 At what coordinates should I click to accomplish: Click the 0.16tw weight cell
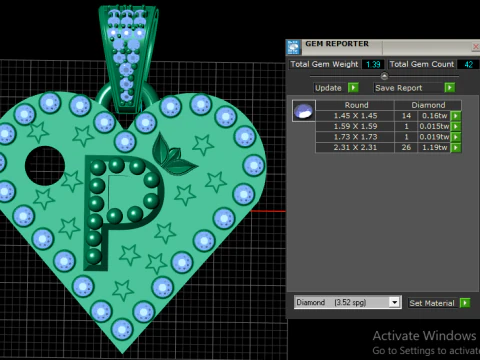(x=434, y=116)
